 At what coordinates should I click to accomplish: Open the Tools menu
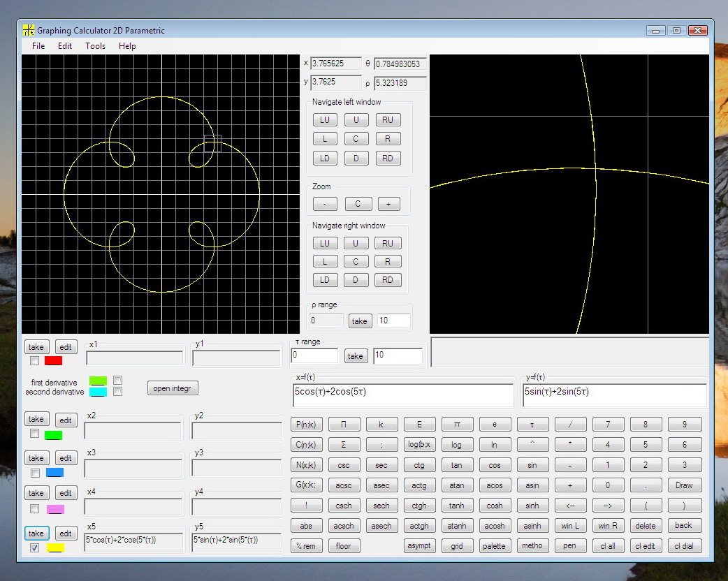[95, 46]
